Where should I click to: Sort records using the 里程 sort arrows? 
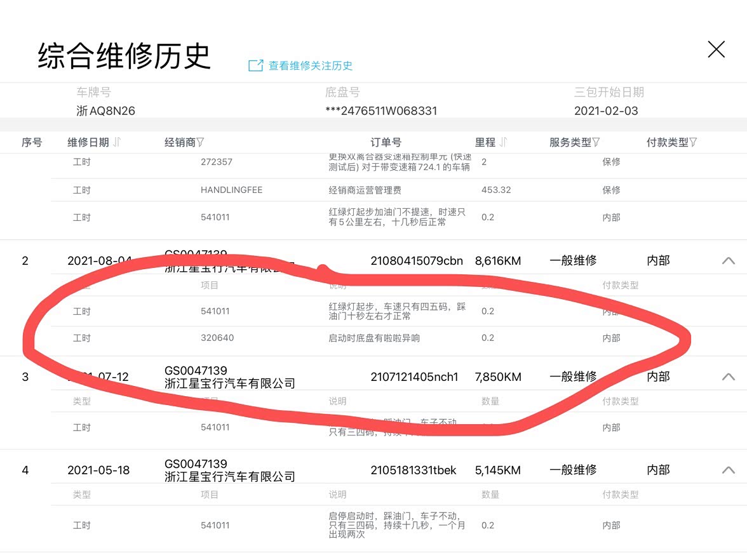503,142
